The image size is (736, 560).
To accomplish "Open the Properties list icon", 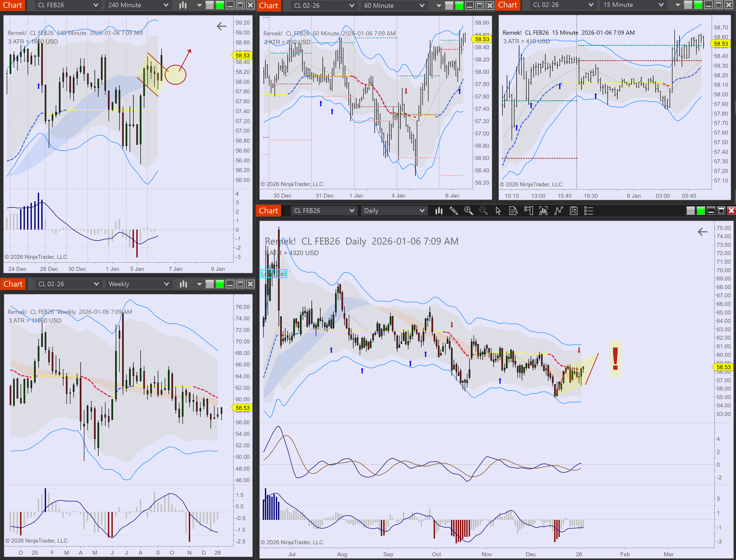I will (x=589, y=211).
